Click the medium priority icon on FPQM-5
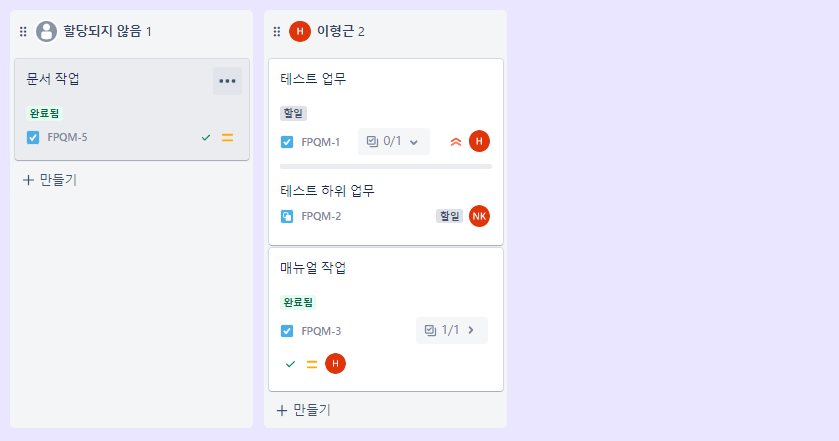The image size is (839, 441). point(227,138)
